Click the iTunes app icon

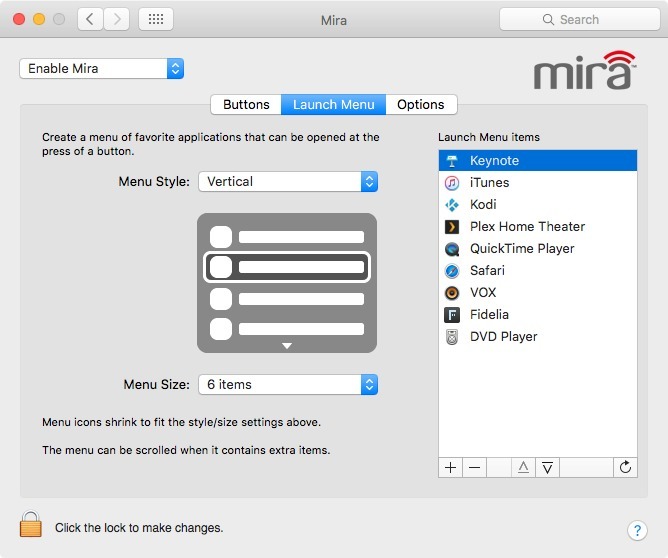point(452,183)
